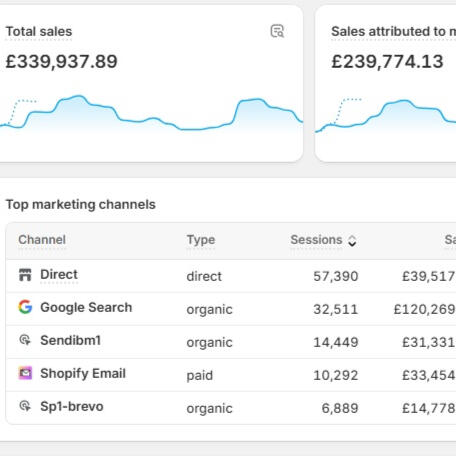Click the Google Search logo icon

[x=25, y=307]
